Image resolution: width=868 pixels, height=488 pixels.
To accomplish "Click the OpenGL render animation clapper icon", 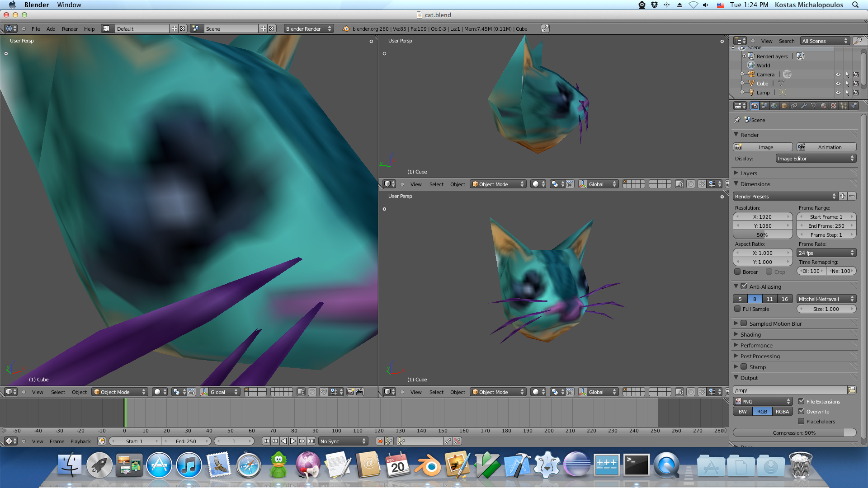I will (x=360, y=392).
